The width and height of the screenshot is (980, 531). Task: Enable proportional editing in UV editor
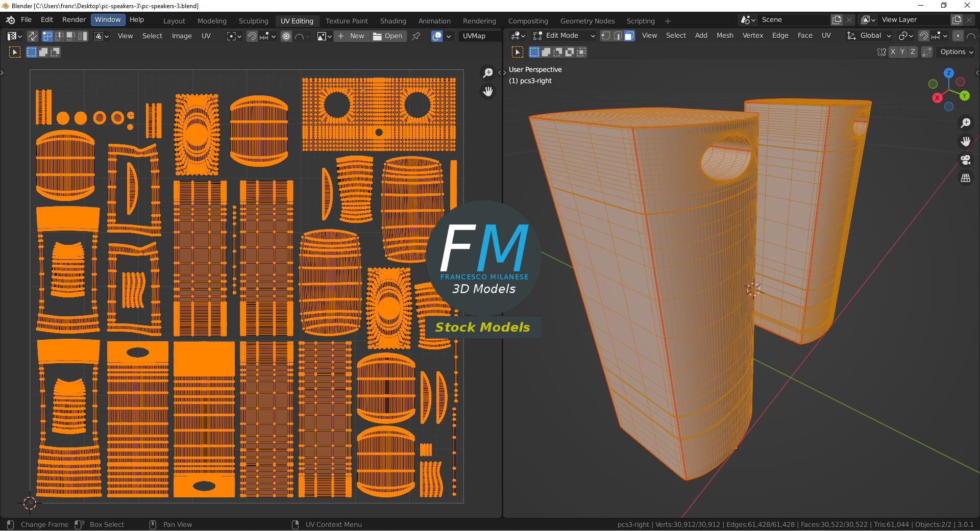click(286, 36)
